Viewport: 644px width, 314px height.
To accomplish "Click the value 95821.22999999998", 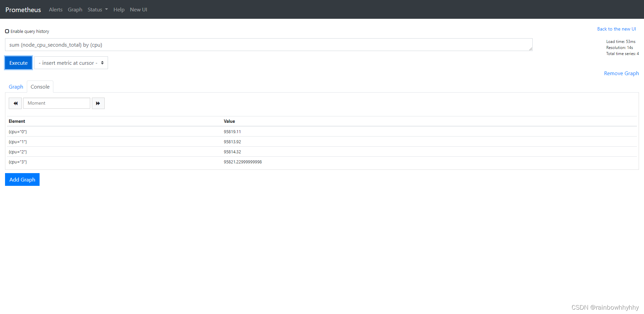I will (x=243, y=162).
